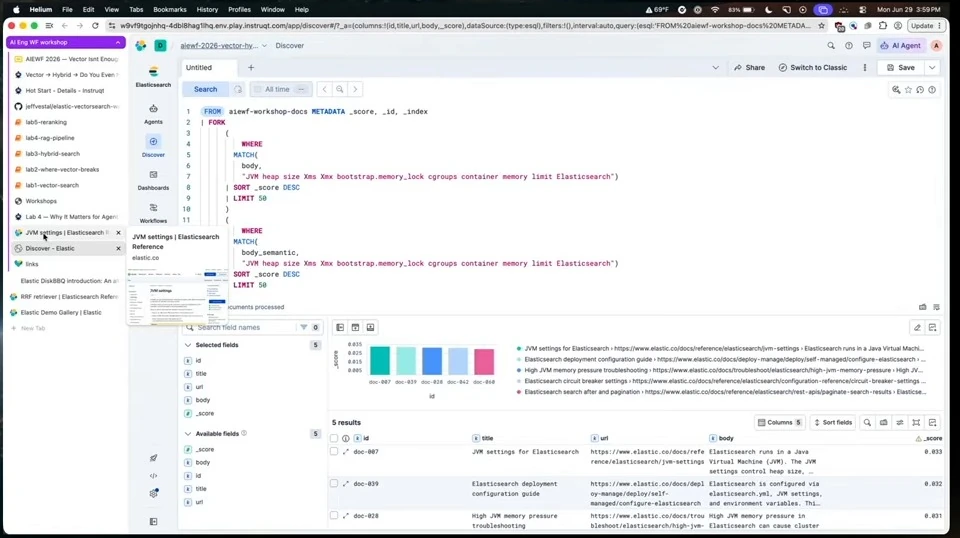This screenshot has width=960, height=538.
Task: Collapse the Selected fields section
Action: click(188, 345)
